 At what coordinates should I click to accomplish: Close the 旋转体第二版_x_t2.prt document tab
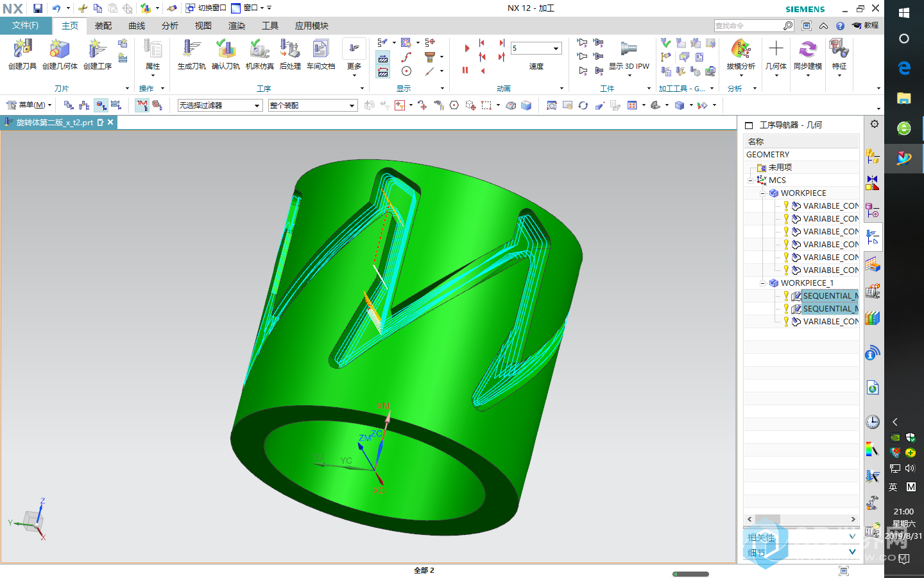(x=110, y=122)
